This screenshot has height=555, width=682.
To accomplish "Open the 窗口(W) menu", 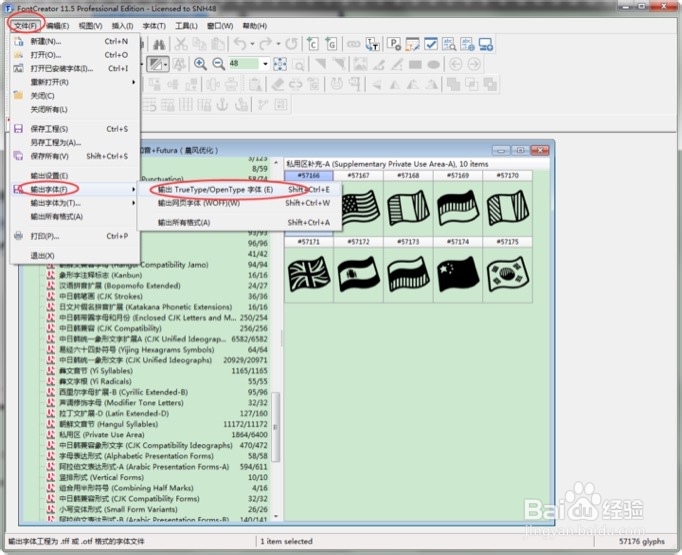I will coord(220,26).
